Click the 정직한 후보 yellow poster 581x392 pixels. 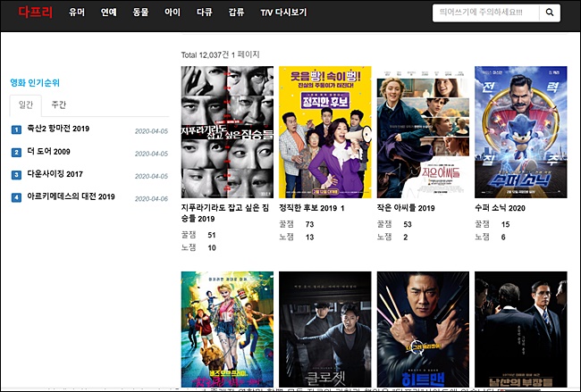[325, 132]
